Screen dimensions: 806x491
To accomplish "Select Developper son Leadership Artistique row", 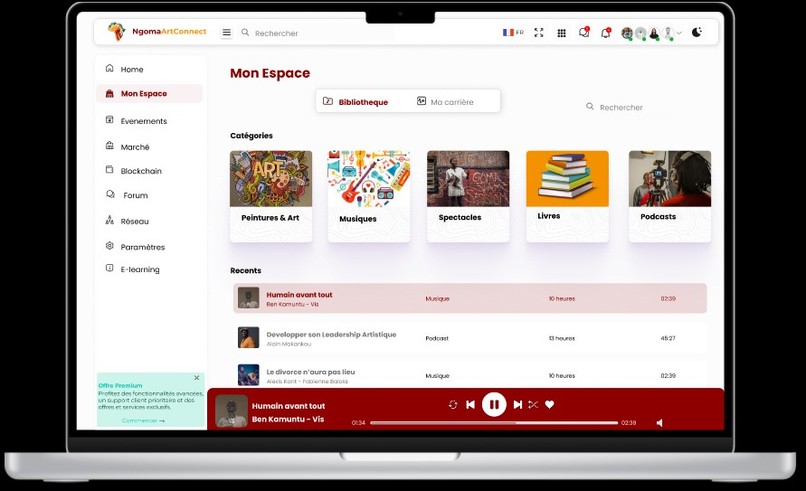I will tap(470, 338).
